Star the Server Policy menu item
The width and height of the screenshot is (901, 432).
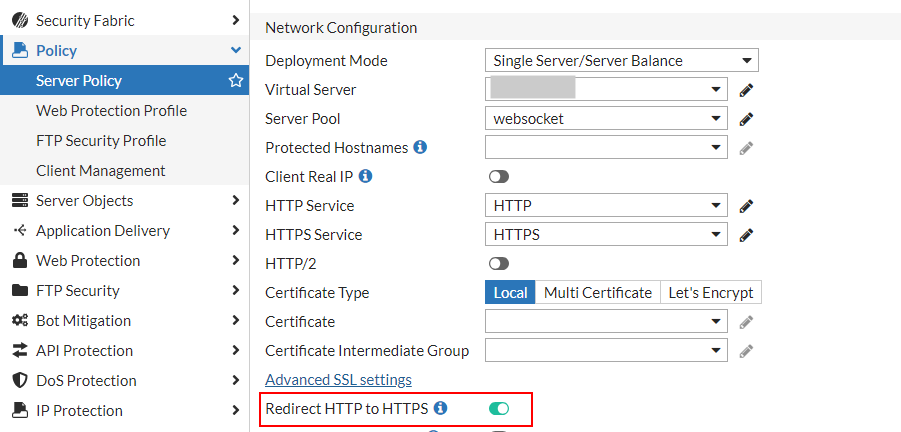pos(236,80)
